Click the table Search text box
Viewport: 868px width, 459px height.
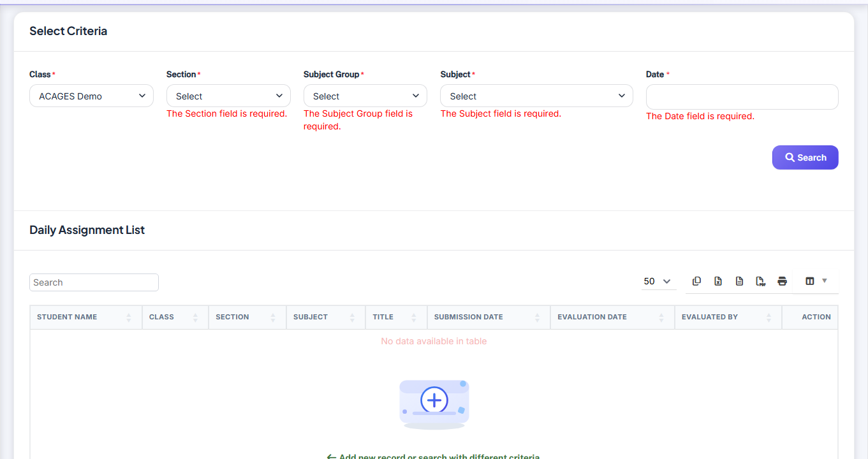point(94,282)
